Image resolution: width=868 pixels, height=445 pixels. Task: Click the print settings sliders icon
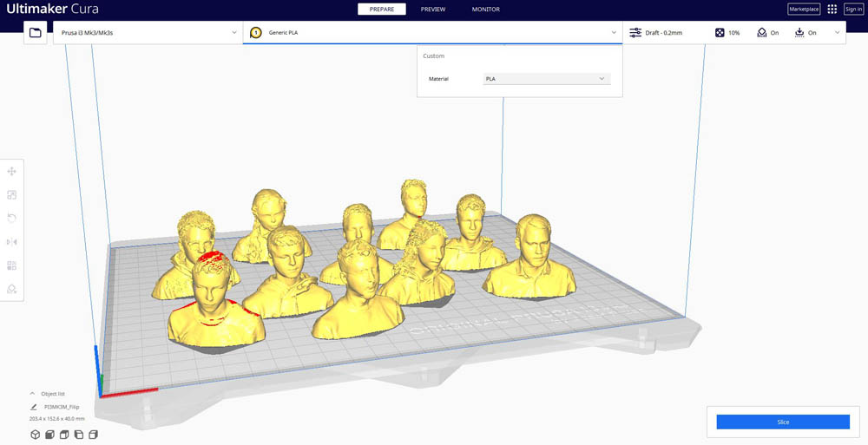point(635,33)
